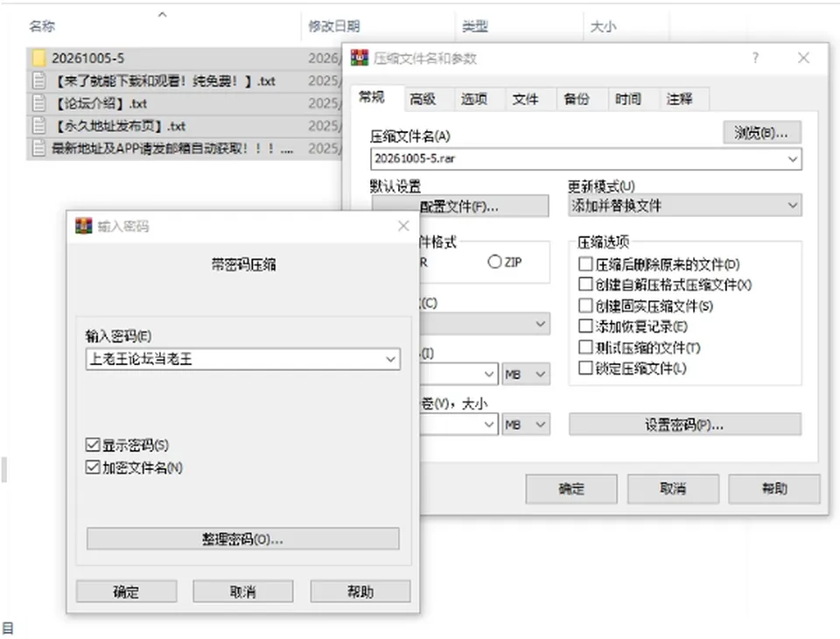Screen dimensions: 840x639
Task: Click the WinRAR icon in password dialog title
Action: [84, 226]
